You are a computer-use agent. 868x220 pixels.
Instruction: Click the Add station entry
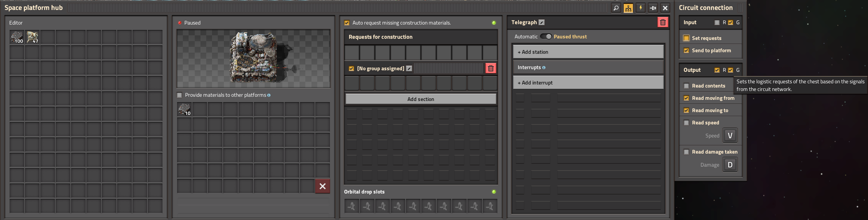[x=588, y=52]
